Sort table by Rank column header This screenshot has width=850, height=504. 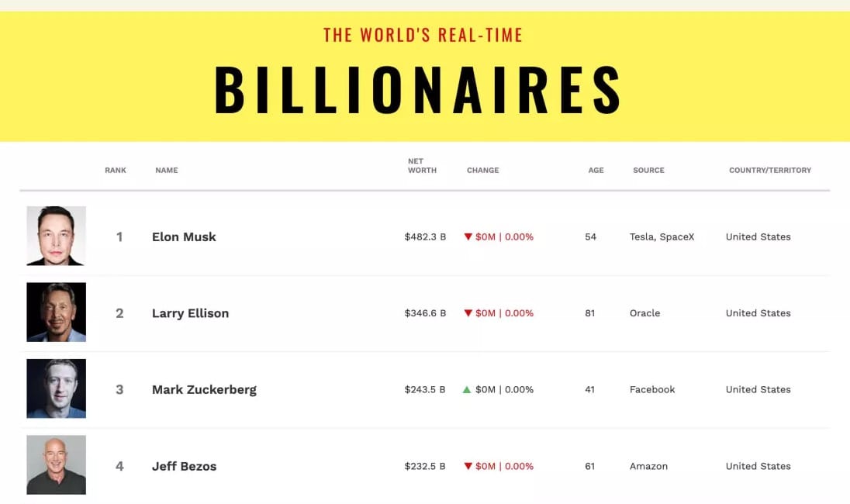click(x=116, y=170)
